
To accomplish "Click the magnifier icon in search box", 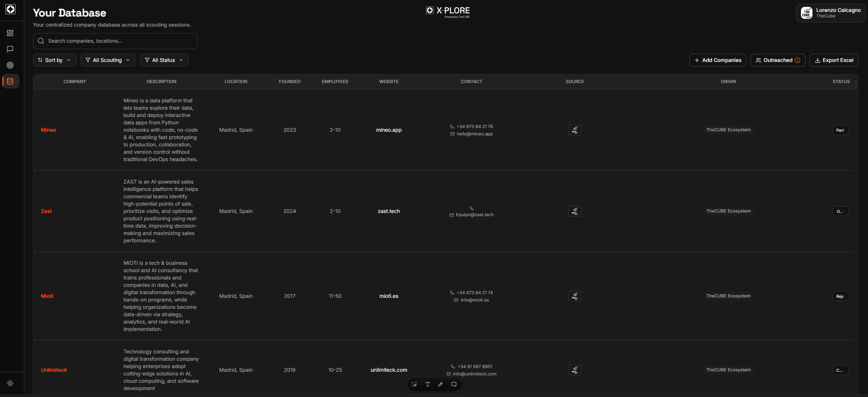I will click(41, 41).
